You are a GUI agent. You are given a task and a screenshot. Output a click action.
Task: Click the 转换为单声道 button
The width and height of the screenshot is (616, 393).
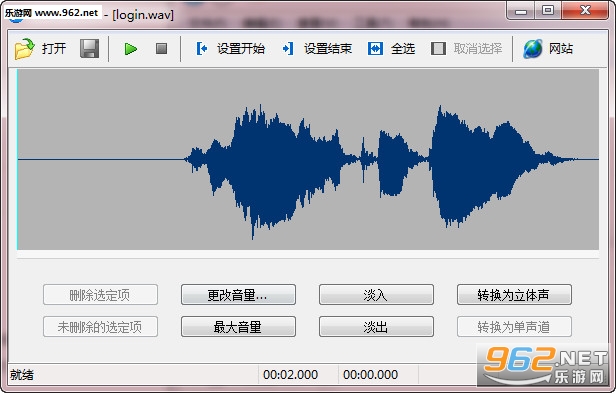(x=514, y=327)
